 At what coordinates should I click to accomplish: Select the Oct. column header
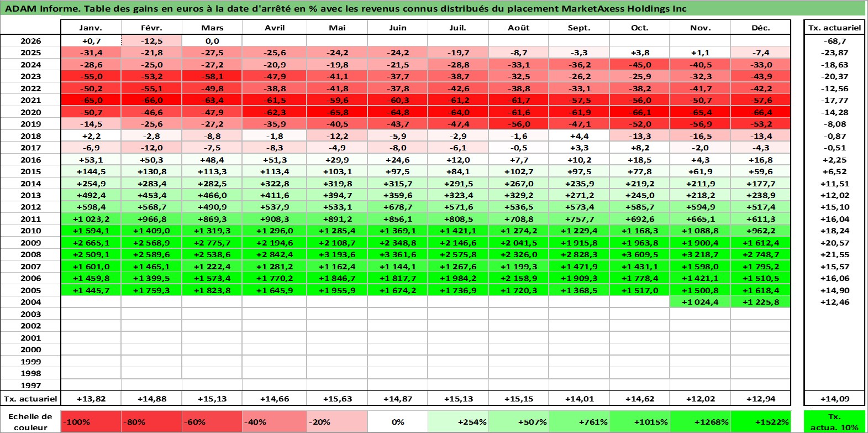pos(640,28)
